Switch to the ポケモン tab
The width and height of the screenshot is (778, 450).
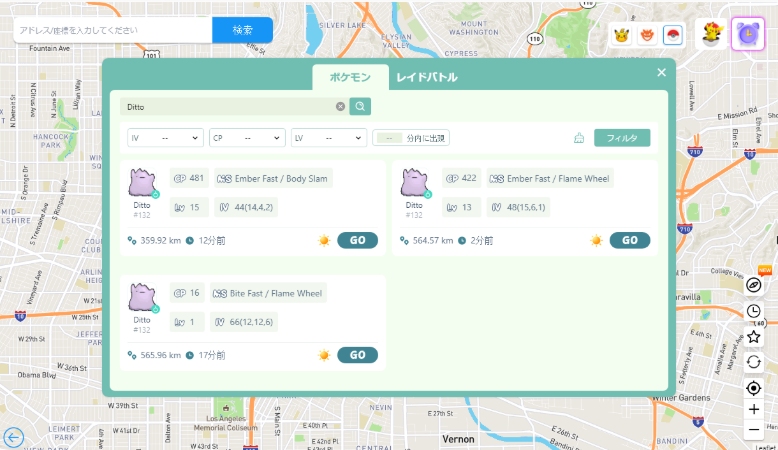[x=350, y=77]
